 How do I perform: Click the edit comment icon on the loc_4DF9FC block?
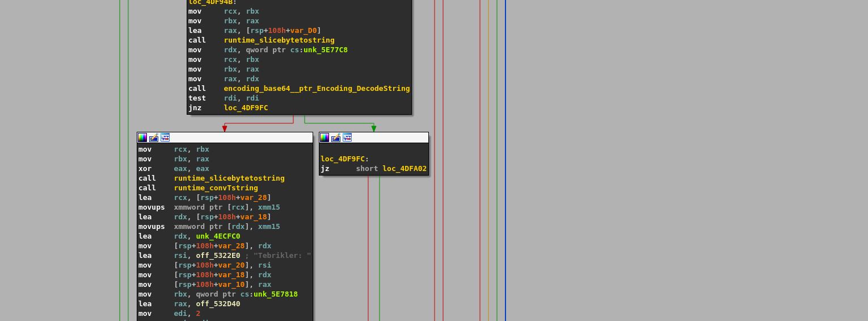click(336, 137)
